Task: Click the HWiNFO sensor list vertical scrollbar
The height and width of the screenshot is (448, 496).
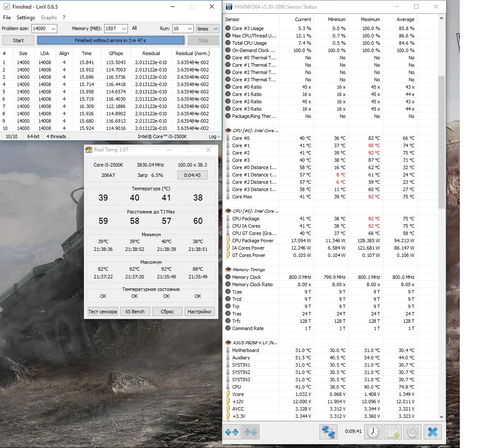Action: 441,142
